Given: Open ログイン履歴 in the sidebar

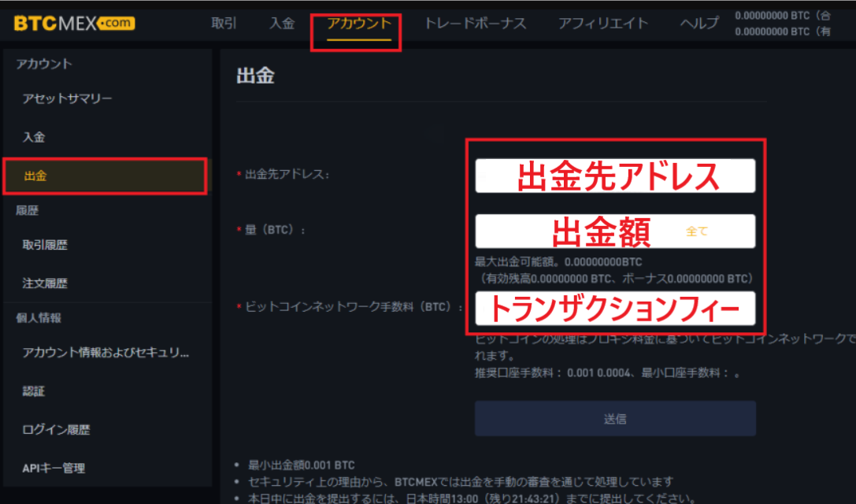Looking at the screenshot, I should point(56,430).
